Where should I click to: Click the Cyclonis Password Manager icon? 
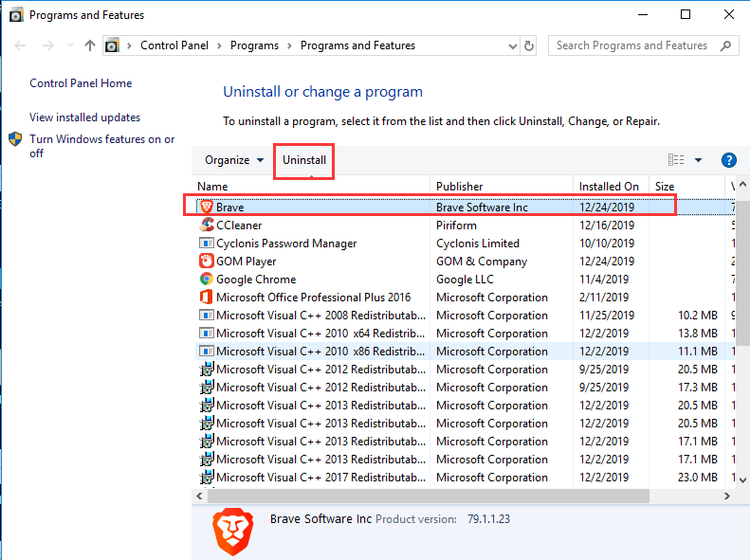[x=206, y=243]
